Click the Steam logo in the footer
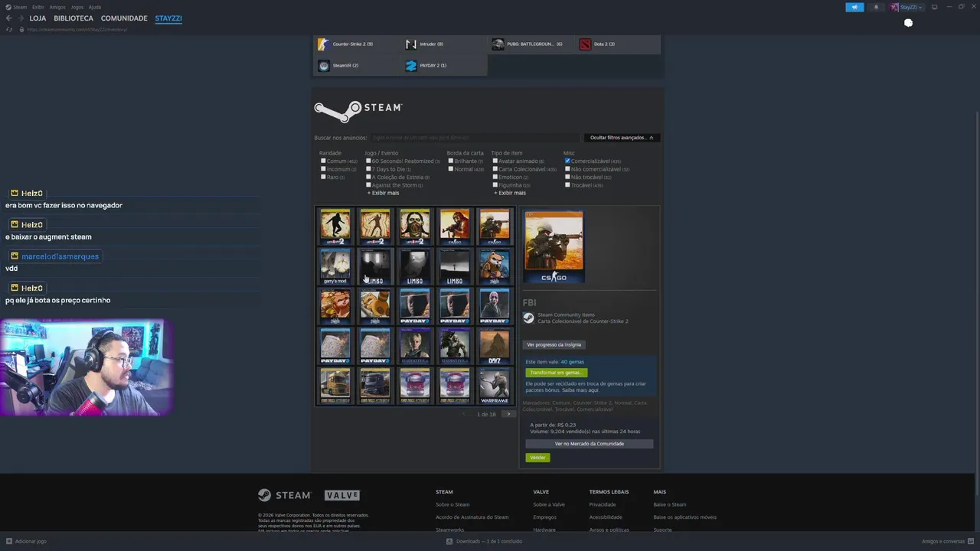 284,495
